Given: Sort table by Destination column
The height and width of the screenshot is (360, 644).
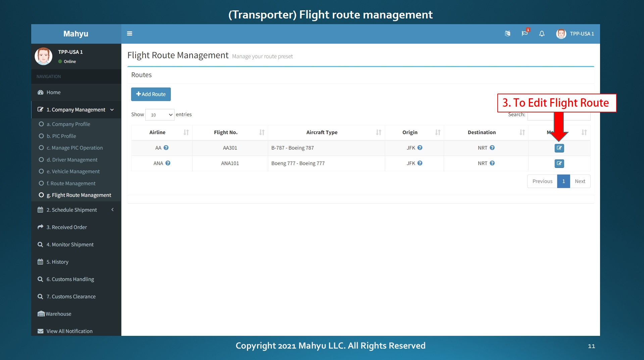Looking at the screenshot, I should pyautogui.click(x=486, y=133).
